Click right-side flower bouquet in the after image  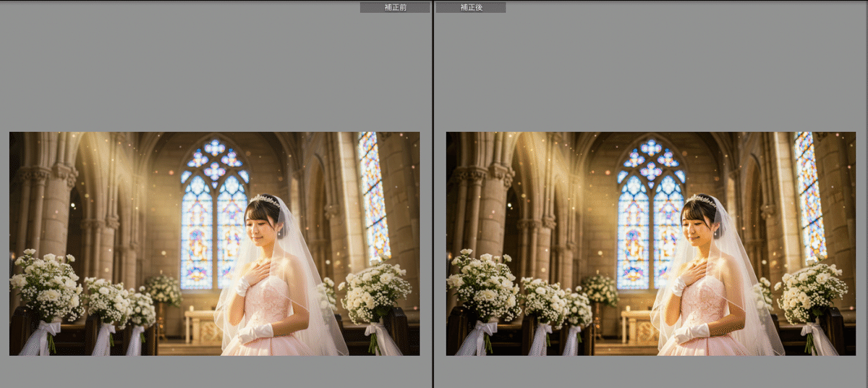[x=810, y=291]
